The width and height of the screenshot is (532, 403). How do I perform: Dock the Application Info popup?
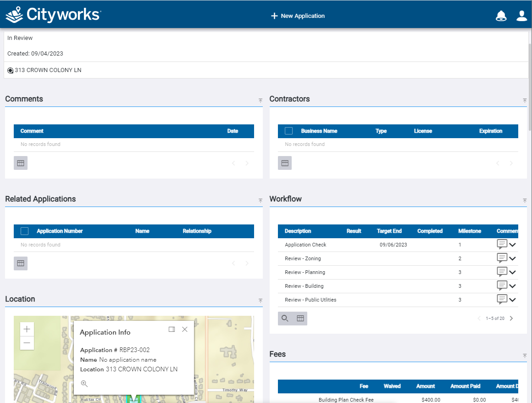click(172, 329)
